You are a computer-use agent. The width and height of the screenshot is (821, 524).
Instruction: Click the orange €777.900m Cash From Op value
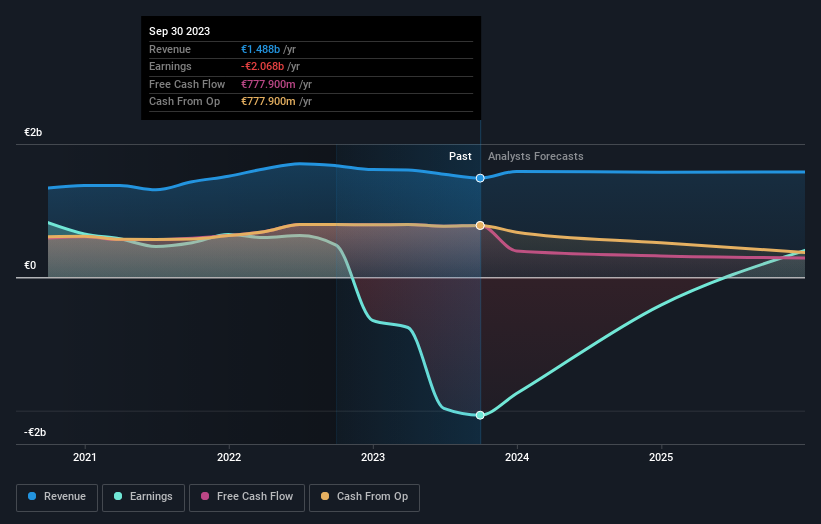268,102
